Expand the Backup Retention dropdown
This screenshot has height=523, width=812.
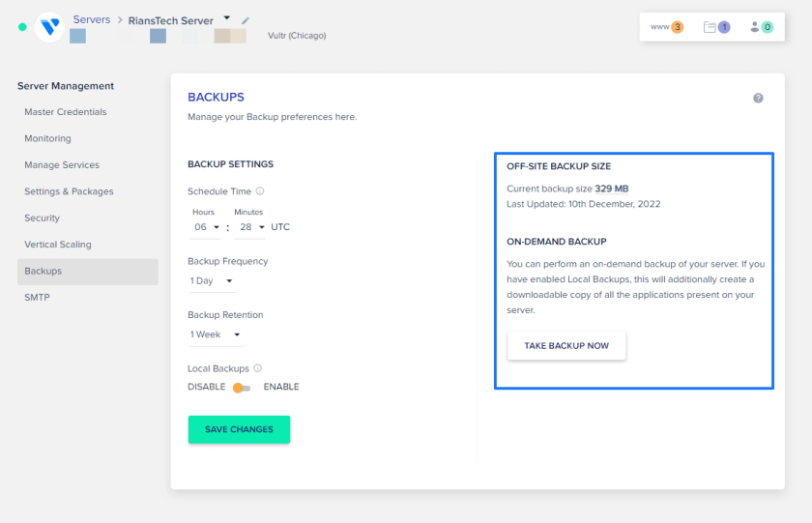coord(216,334)
